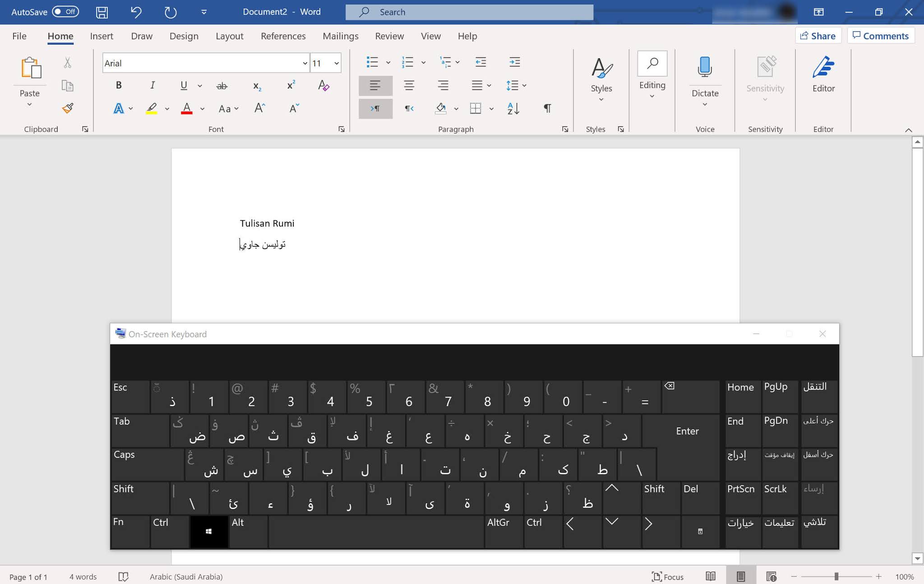Image resolution: width=924 pixels, height=584 pixels.
Task: Open text highlight color yellow swatch
Action: (151, 108)
